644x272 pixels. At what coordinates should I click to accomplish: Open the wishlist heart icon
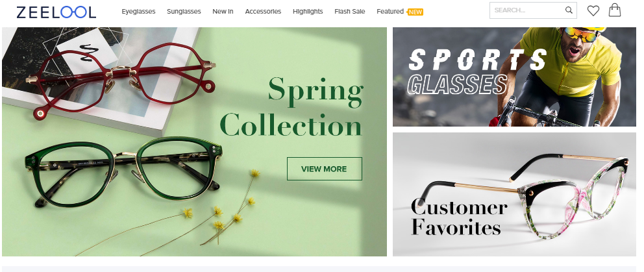point(593,10)
